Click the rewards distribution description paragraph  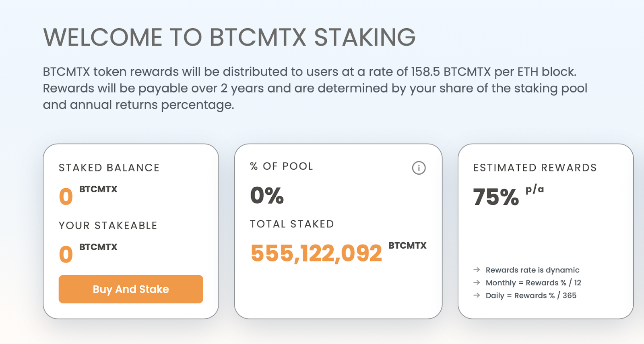click(315, 88)
